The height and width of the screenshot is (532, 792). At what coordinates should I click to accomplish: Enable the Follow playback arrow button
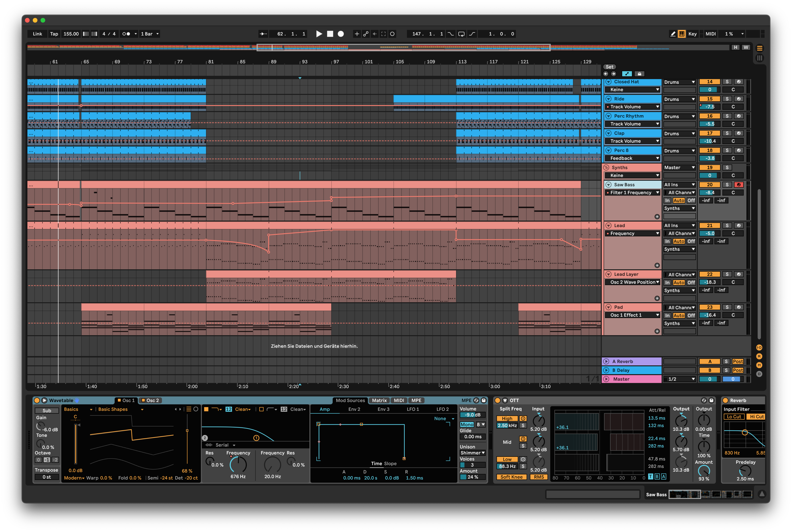(263, 34)
